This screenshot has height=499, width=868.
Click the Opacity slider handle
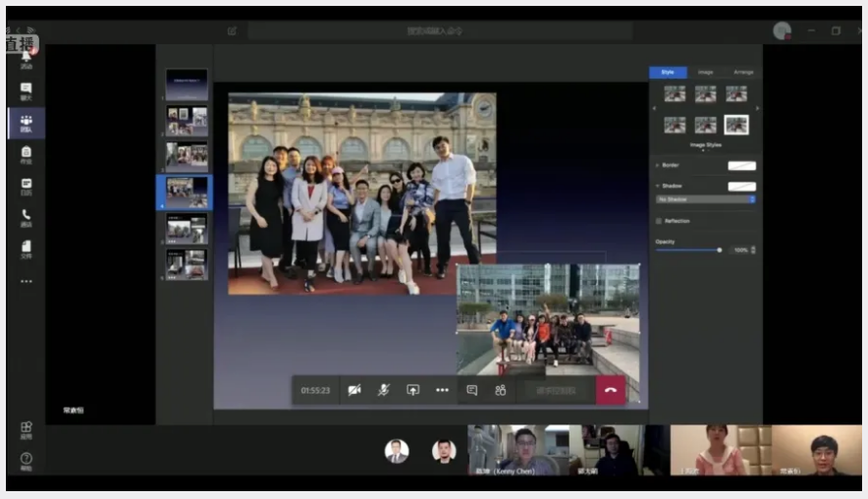[x=719, y=249]
